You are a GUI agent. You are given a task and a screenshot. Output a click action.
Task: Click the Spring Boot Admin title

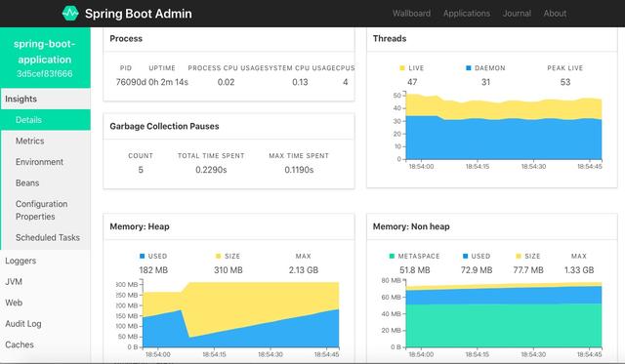[x=139, y=14]
